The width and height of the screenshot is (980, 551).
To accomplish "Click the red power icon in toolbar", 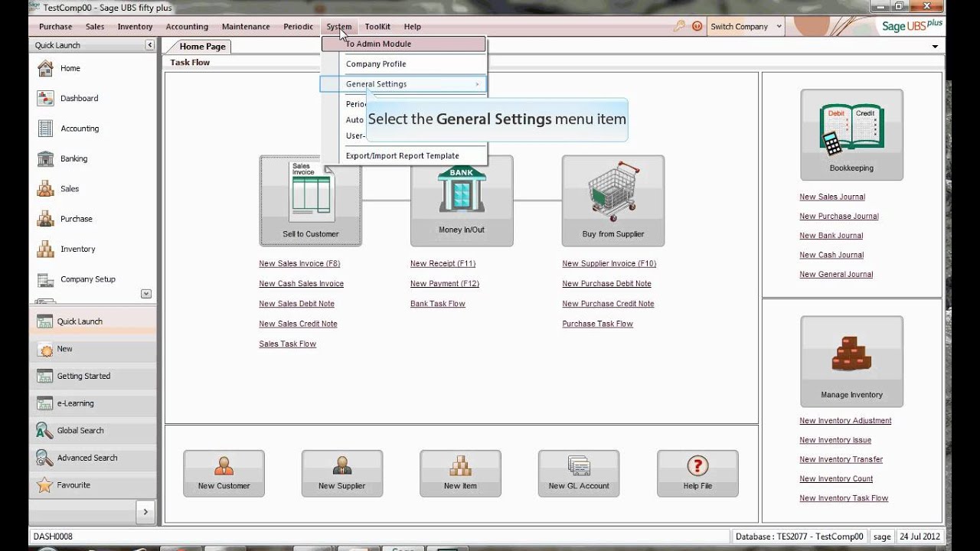I will [x=697, y=26].
